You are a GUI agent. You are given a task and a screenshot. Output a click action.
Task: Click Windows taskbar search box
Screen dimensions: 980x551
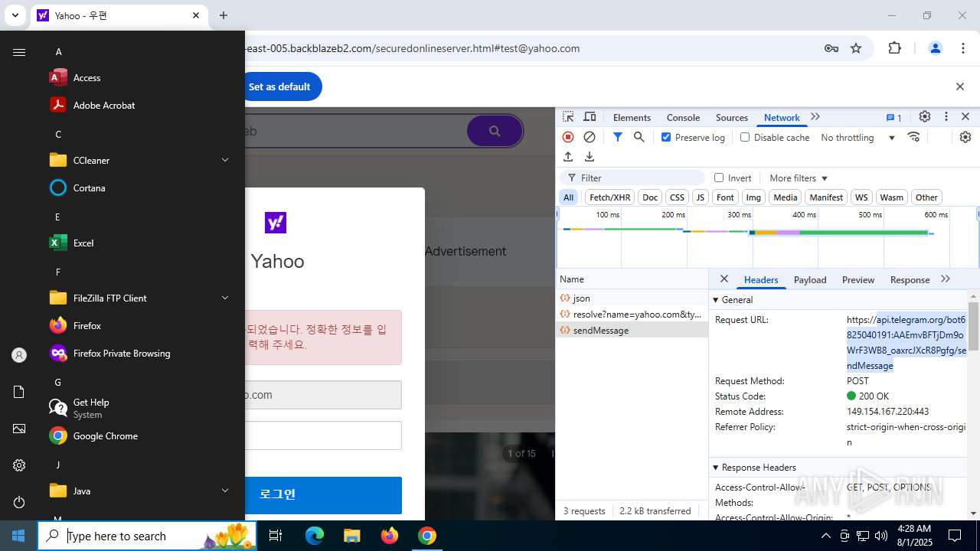tap(149, 536)
